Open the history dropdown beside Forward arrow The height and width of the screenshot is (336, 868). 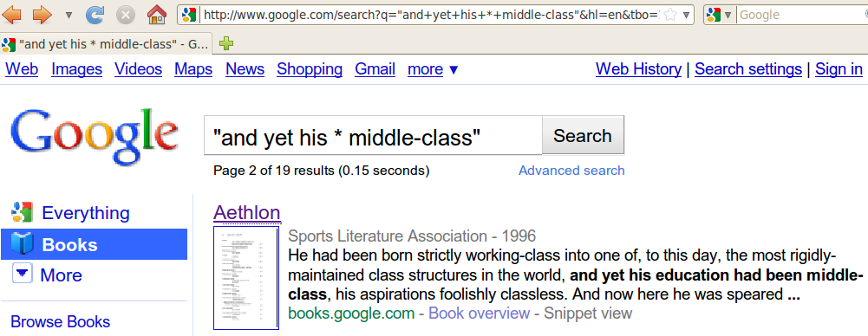[x=69, y=16]
